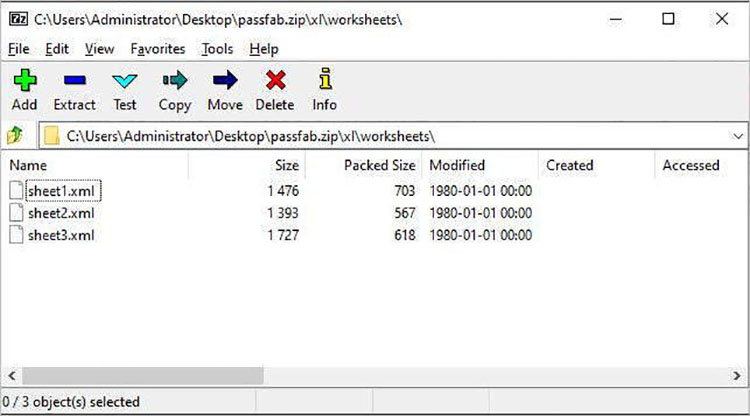Image resolution: width=750 pixels, height=416 pixels.
Task: Open the Favorites menu
Action: point(158,49)
